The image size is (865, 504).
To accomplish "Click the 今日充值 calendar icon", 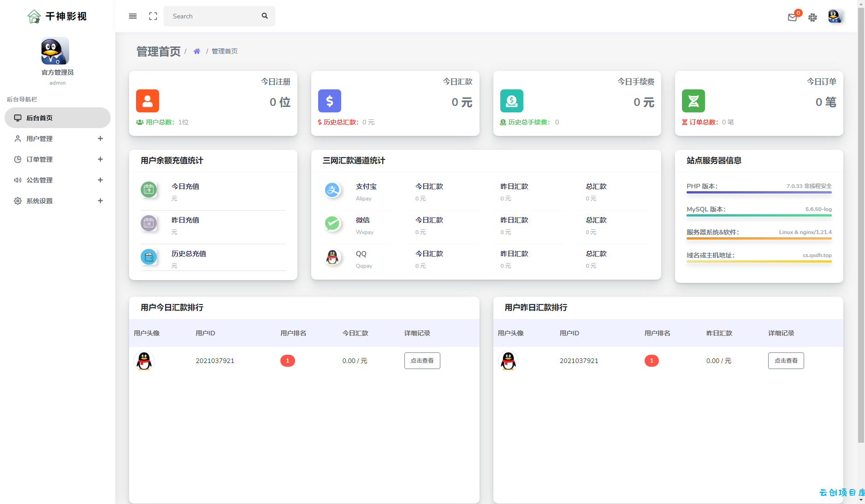I will point(148,189).
